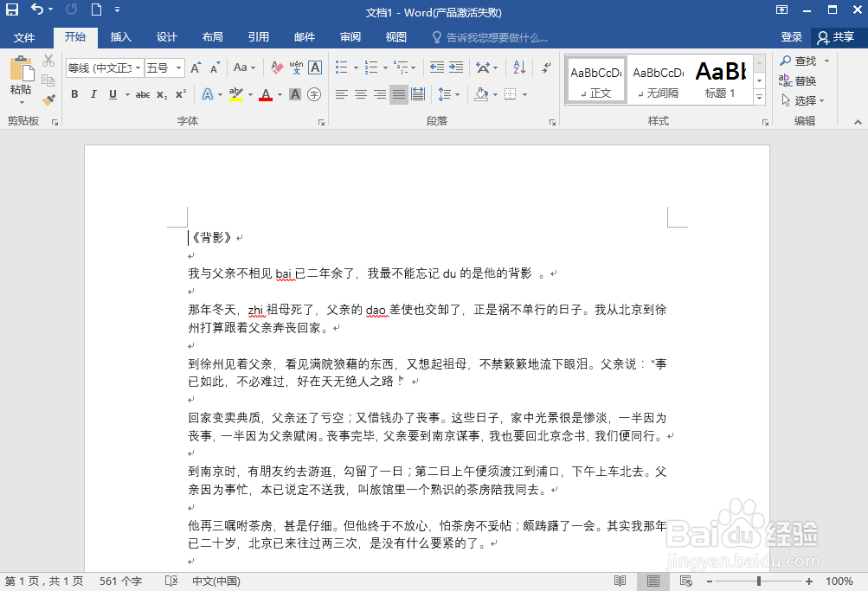
Task: Open word count via 561 个字
Action: point(120,581)
